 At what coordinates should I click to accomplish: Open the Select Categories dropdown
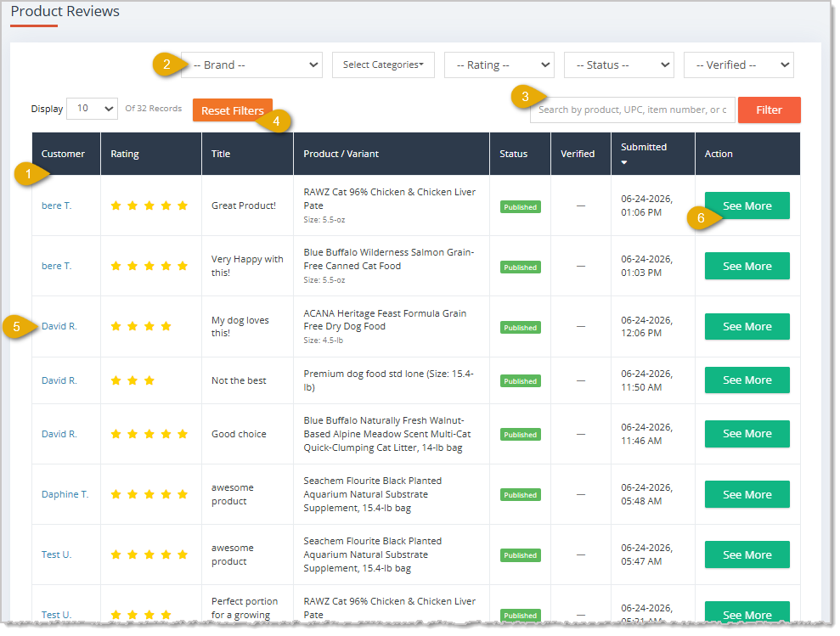pyautogui.click(x=383, y=65)
